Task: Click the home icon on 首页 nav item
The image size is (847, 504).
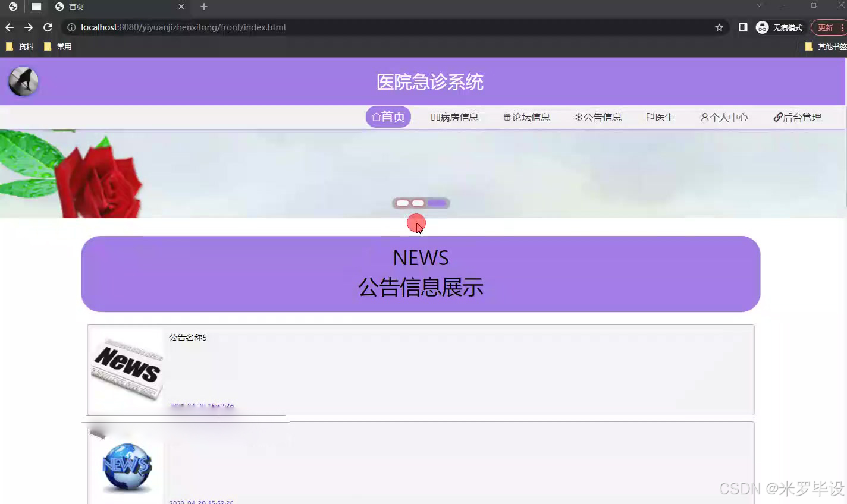Action: pyautogui.click(x=375, y=116)
